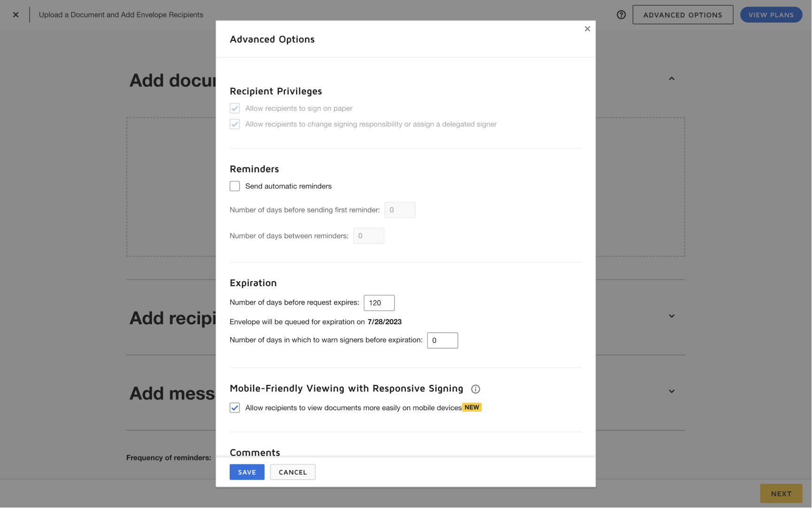The width and height of the screenshot is (812, 508).
Task: Expand the Add message section
Action: [672, 391]
